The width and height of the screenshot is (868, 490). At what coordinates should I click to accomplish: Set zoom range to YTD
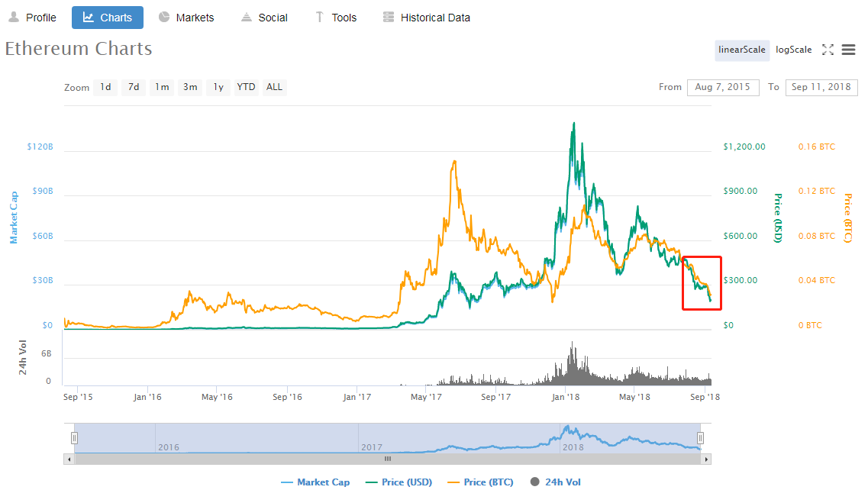246,87
